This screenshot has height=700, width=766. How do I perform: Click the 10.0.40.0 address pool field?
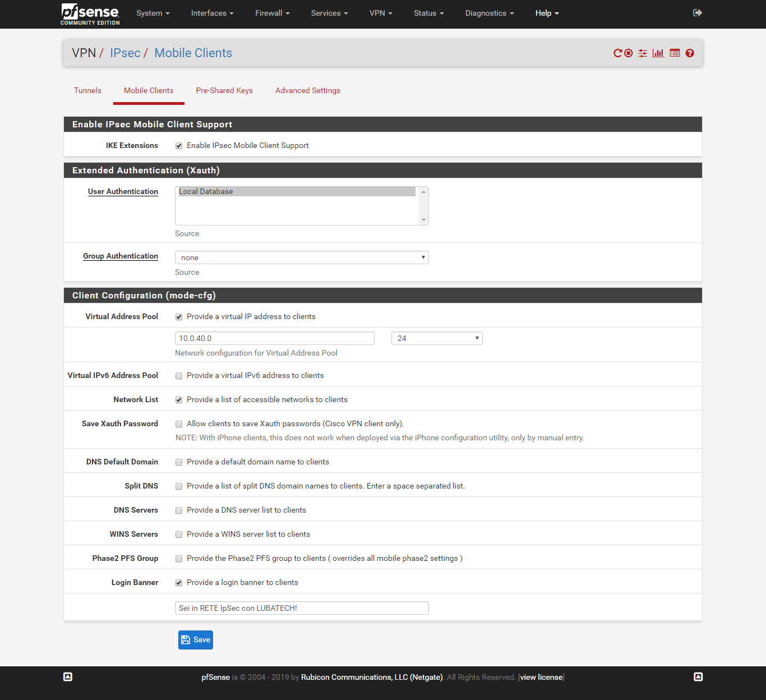[275, 338]
